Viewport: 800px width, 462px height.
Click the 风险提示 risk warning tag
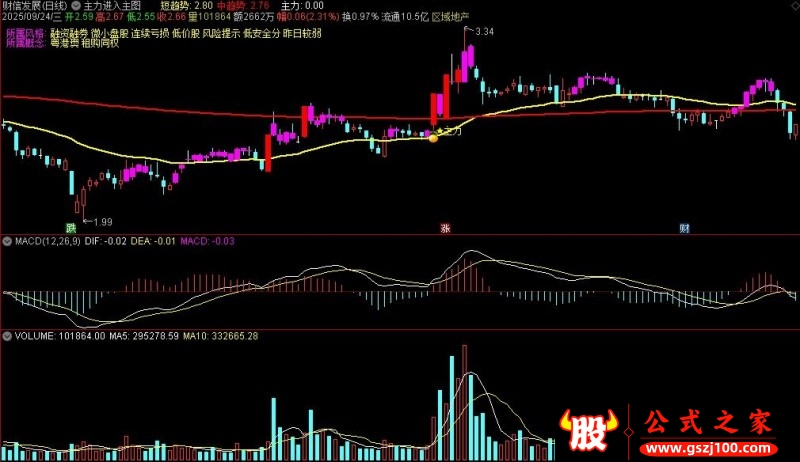pyautogui.click(x=222, y=32)
